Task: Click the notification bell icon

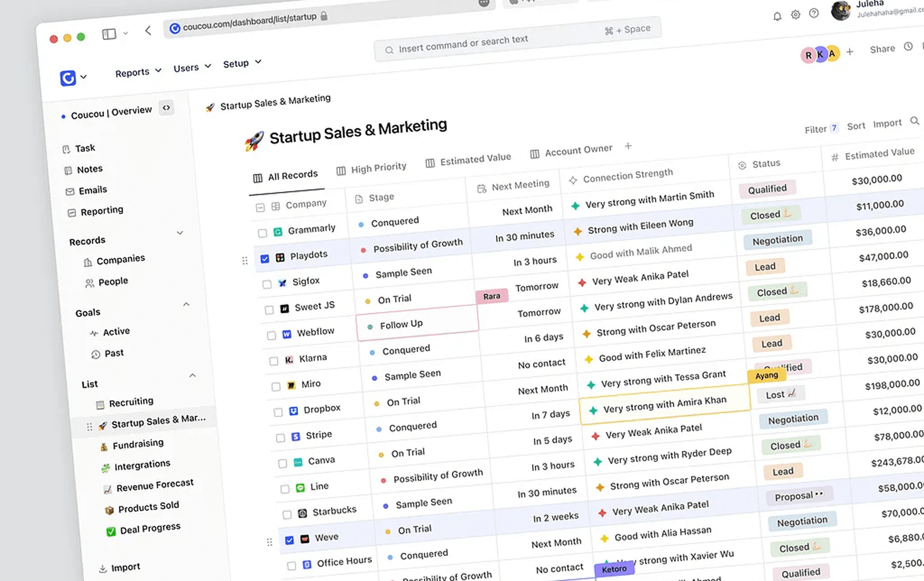Action: click(x=777, y=16)
